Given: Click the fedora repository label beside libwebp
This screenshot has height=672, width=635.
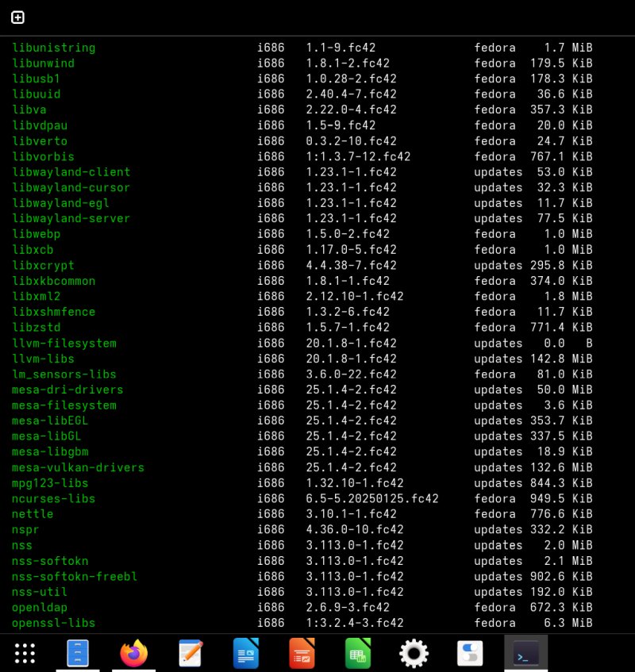Looking at the screenshot, I should [x=495, y=234].
